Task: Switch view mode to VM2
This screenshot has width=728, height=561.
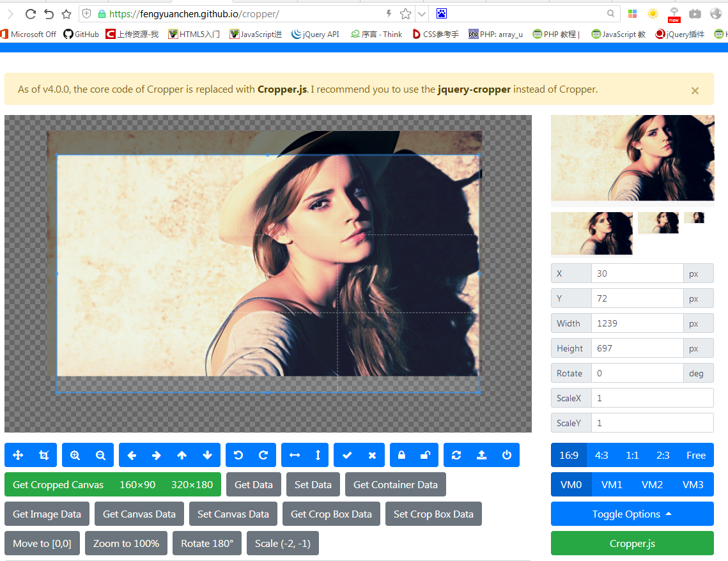Action: pos(652,484)
